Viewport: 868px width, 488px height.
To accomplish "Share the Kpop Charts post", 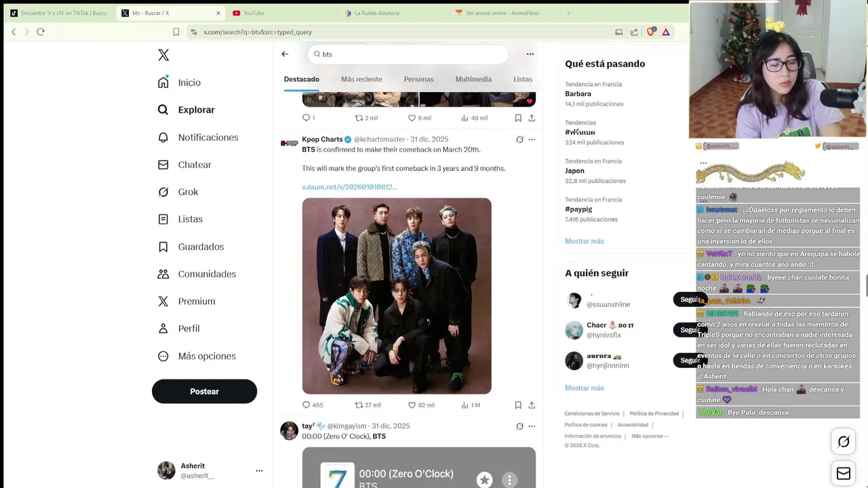I will (x=532, y=405).
